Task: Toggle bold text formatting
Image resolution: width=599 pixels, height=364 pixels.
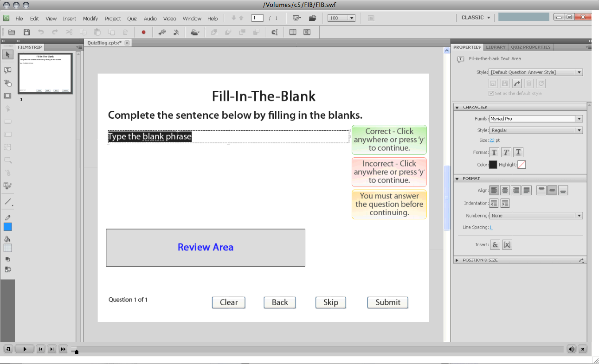Action: coord(495,152)
